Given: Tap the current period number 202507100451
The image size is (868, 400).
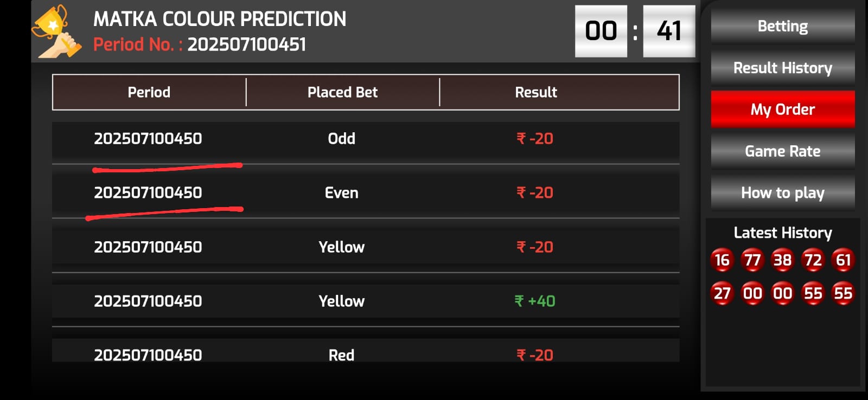Looking at the screenshot, I should click(247, 44).
